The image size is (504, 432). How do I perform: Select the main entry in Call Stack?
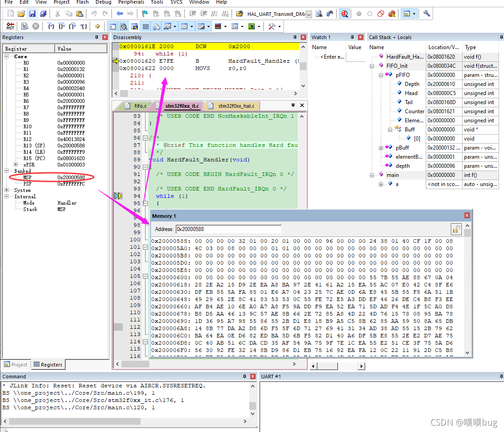click(x=393, y=175)
